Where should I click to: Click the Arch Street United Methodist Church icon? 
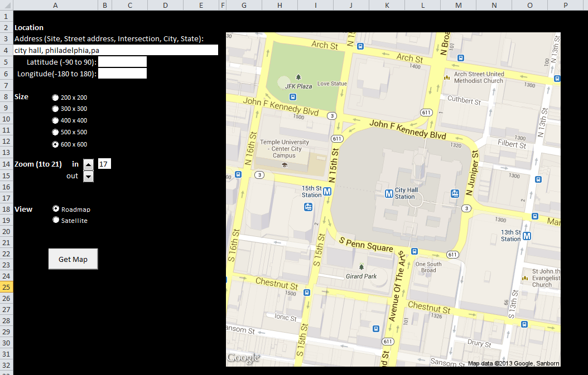[x=446, y=77]
